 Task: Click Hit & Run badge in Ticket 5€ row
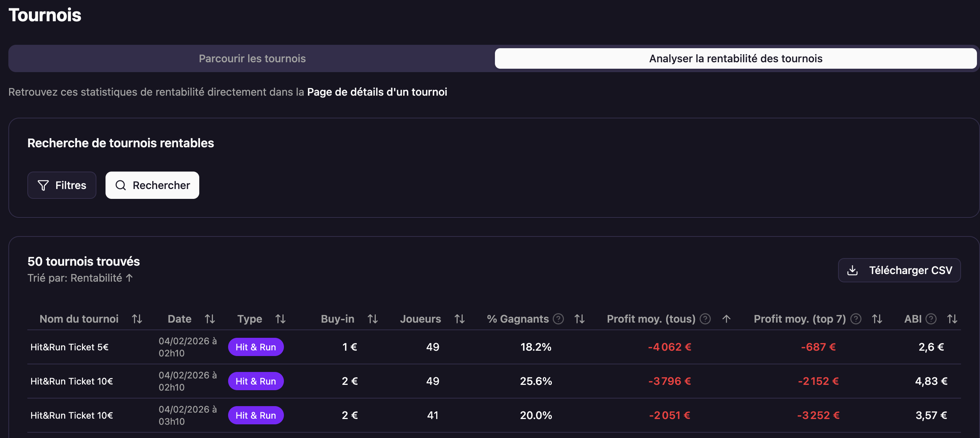coord(256,347)
